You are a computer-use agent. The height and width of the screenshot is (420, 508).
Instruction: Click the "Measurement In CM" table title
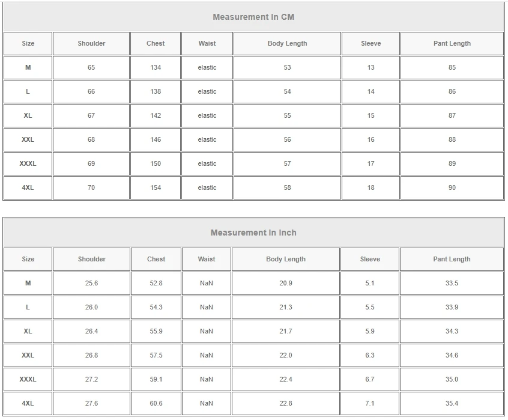tap(253, 17)
